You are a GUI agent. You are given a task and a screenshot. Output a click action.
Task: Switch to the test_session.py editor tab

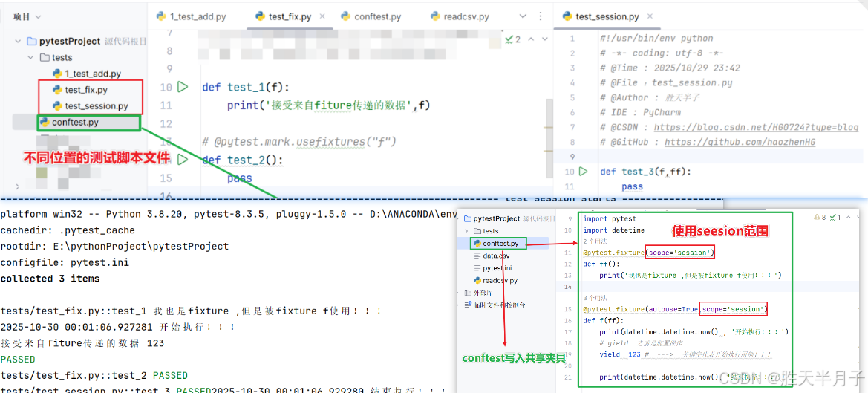tap(608, 16)
